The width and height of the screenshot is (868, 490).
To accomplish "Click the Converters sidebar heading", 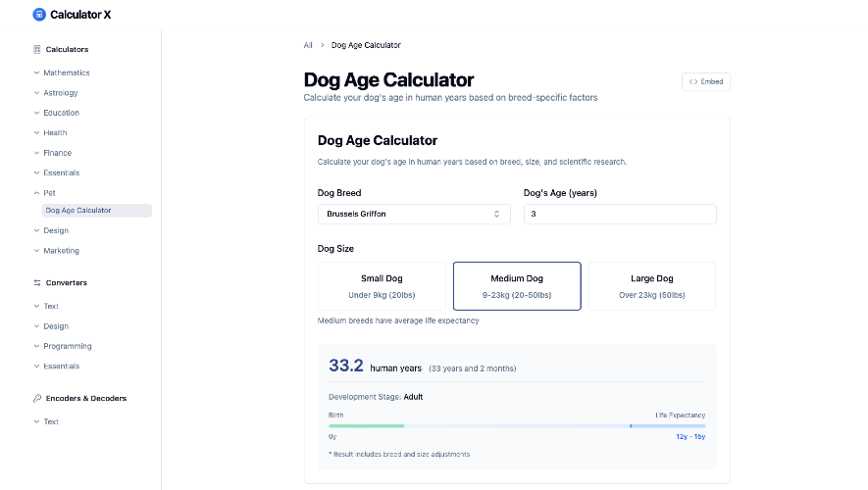I will pos(67,282).
